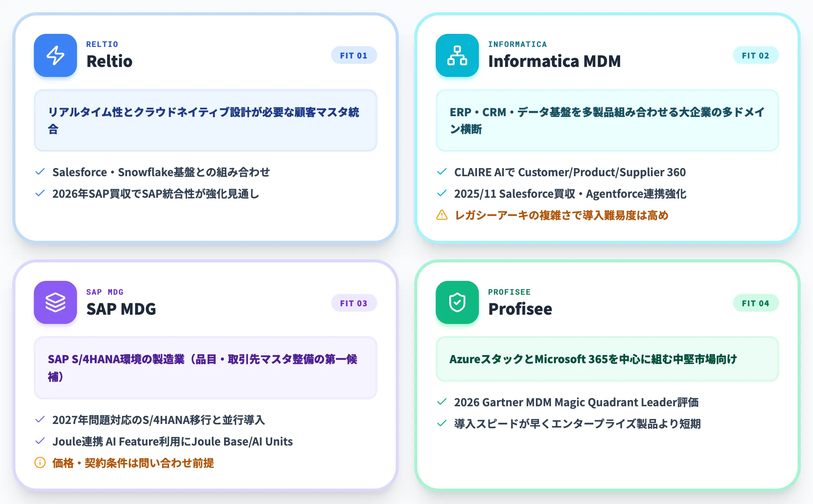The image size is (813, 504).
Task: Click the small PROFISEE uppercase label
Action: (x=509, y=292)
